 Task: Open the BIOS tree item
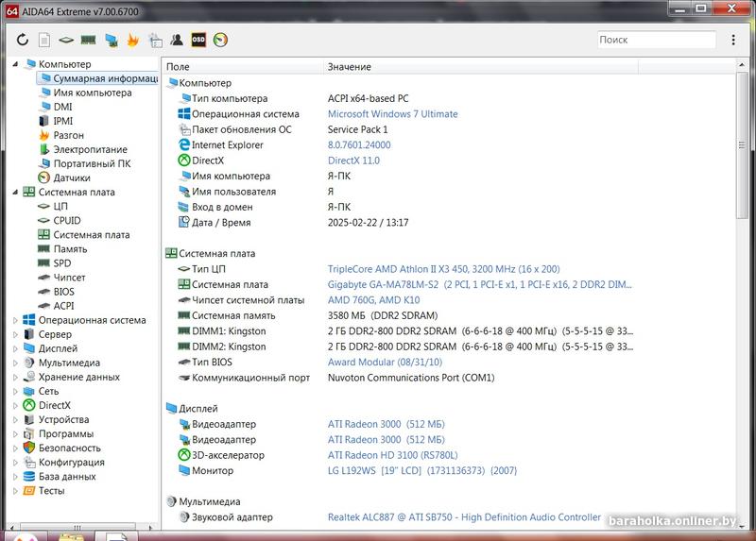[x=63, y=292]
